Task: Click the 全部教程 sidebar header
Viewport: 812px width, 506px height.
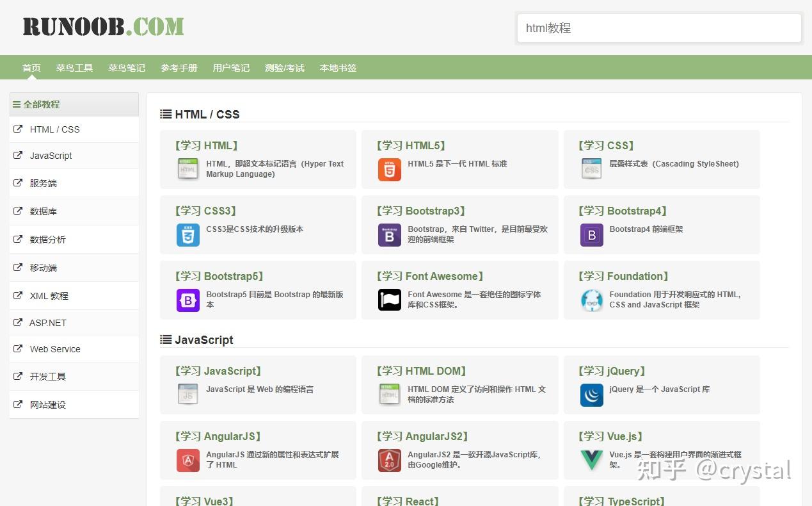Action: pyautogui.click(x=74, y=104)
